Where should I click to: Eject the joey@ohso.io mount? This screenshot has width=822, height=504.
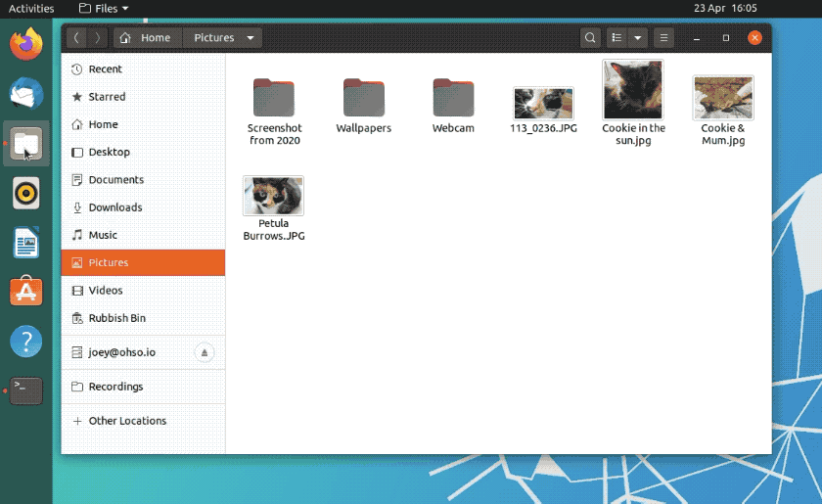[204, 352]
